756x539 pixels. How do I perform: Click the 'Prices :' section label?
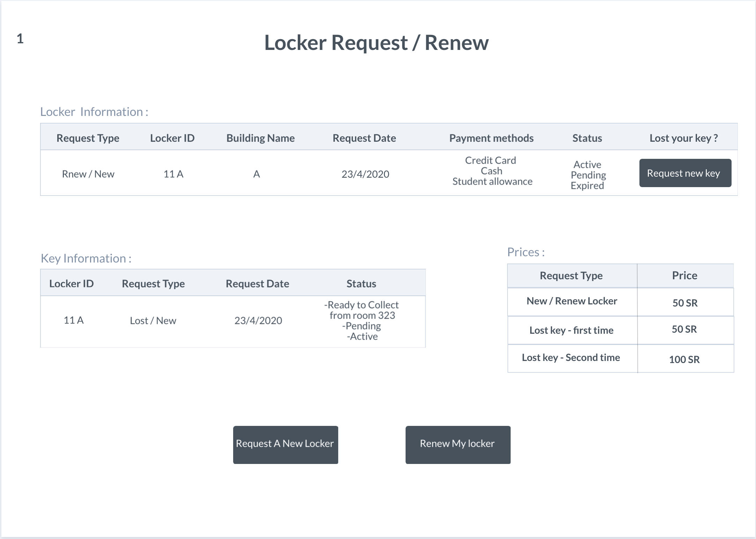(526, 252)
